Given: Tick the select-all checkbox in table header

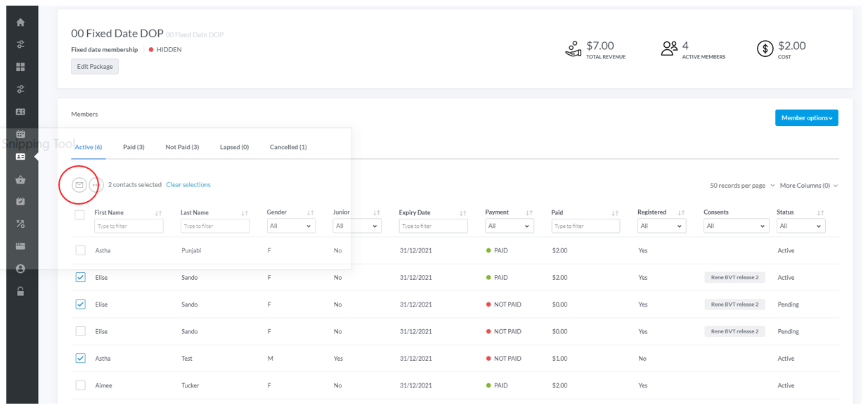Looking at the screenshot, I should (x=80, y=215).
